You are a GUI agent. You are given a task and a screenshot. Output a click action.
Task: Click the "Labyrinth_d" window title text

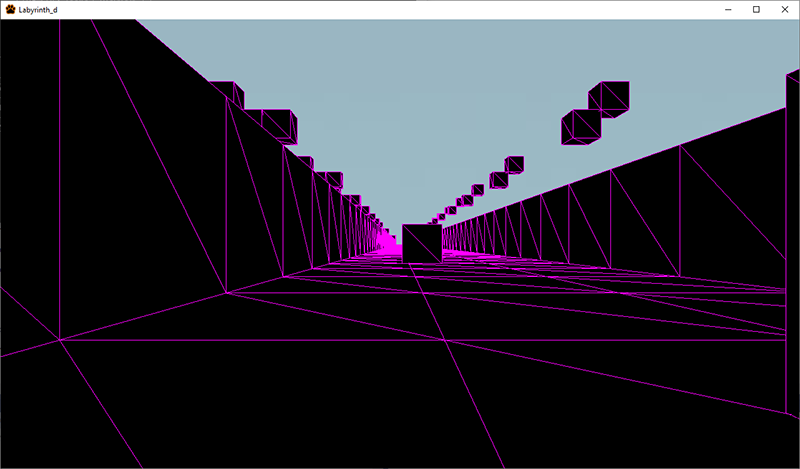pos(38,10)
